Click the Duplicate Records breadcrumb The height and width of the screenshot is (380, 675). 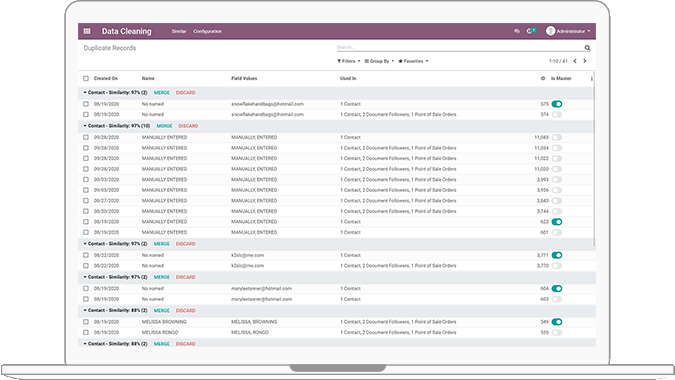(x=110, y=48)
